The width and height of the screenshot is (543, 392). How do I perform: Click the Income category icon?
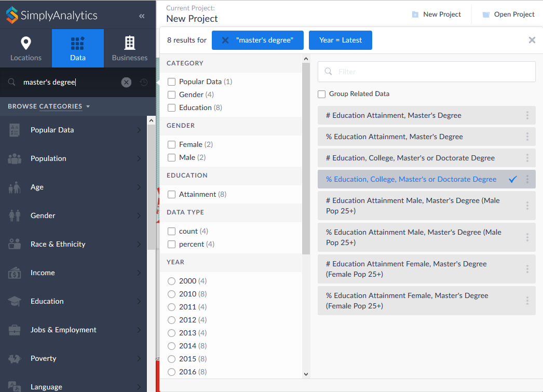click(x=15, y=273)
